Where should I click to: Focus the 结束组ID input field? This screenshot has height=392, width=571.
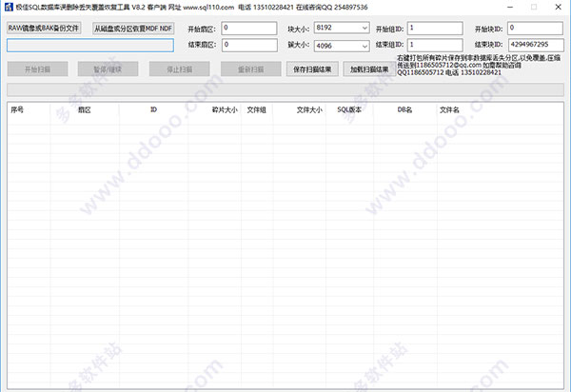tap(435, 45)
